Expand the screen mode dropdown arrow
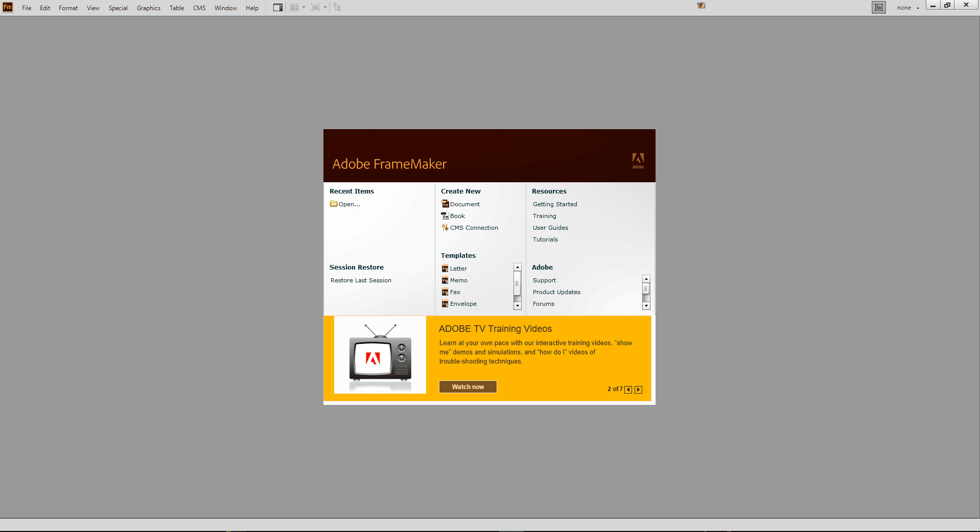The image size is (980, 532). point(325,7)
